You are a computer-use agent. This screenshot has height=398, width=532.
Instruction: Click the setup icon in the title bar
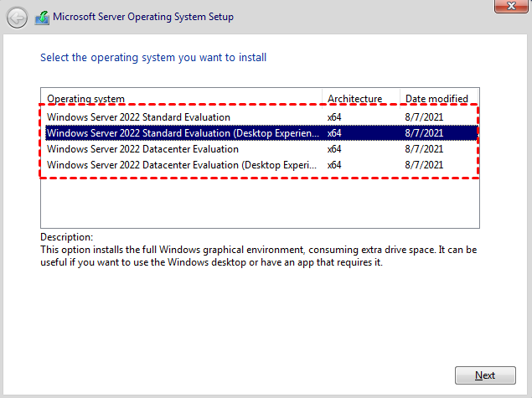click(41, 17)
